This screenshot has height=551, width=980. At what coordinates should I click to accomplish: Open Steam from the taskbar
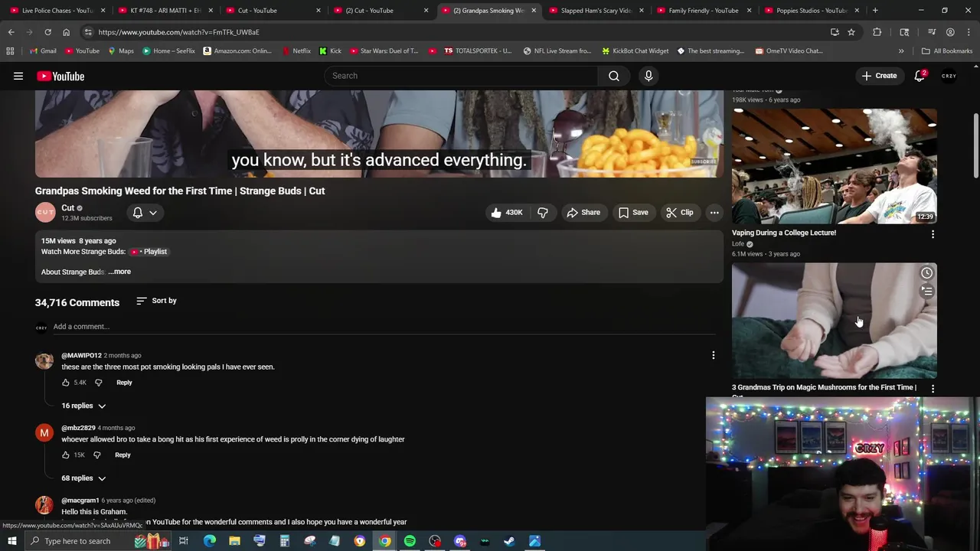coord(509,541)
